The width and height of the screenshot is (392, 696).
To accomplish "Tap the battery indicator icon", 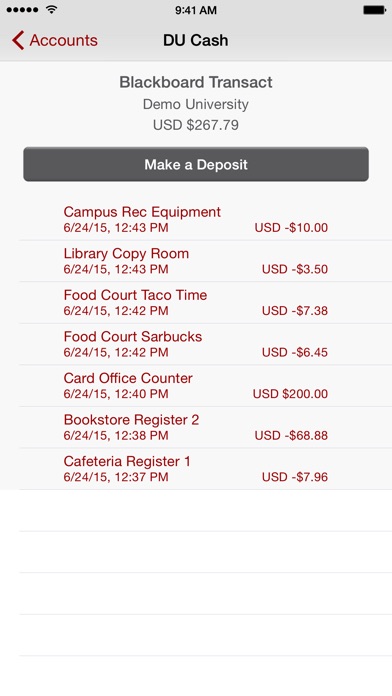I will (374, 10).
